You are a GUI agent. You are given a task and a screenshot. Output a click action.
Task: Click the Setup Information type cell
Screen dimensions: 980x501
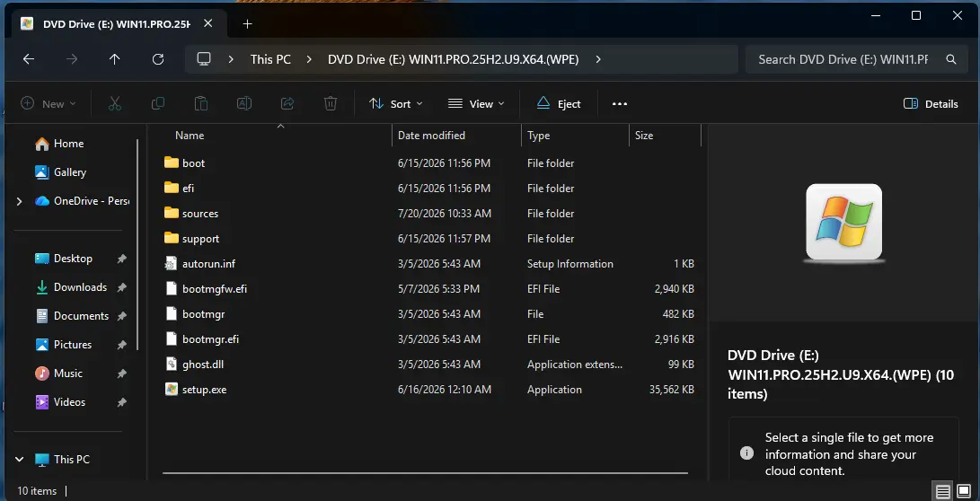(x=570, y=264)
